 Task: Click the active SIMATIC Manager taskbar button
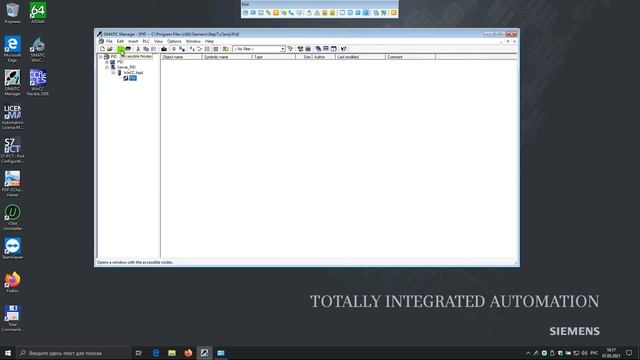(204, 353)
